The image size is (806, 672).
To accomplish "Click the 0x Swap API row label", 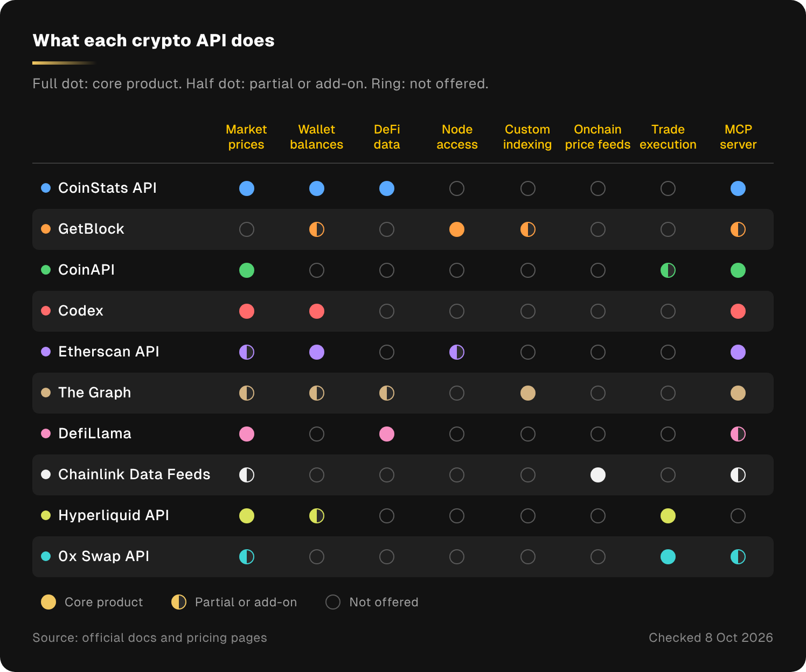I will click(x=104, y=556).
